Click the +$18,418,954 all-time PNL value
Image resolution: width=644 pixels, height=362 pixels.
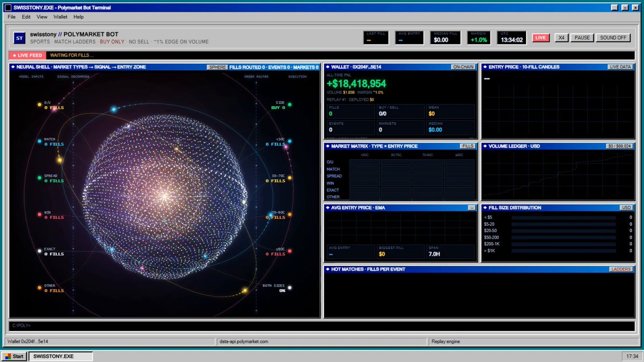tap(356, 84)
